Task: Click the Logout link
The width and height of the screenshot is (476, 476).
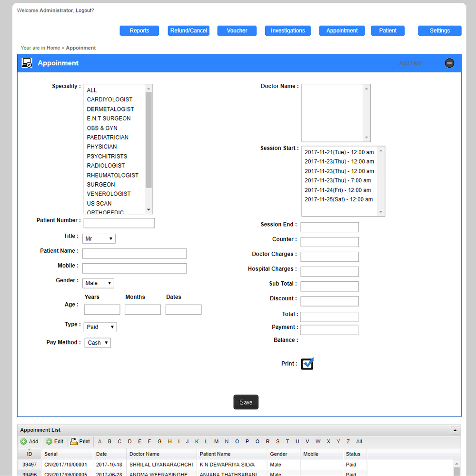Action: 84,10
